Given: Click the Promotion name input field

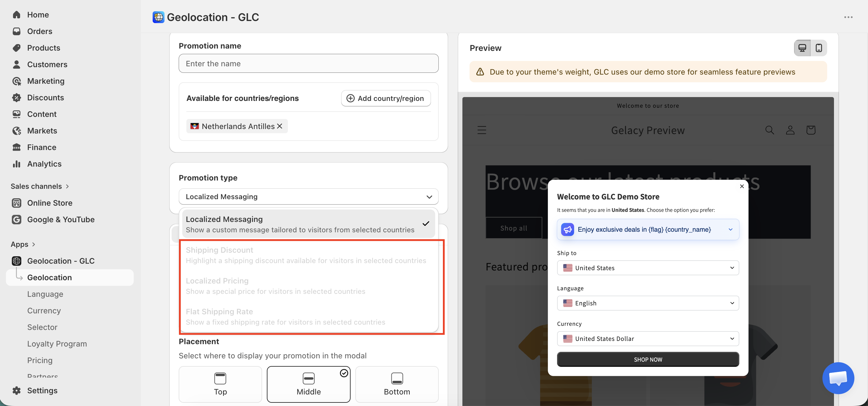Looking at the screenshot, I should [x=308, y=63].
